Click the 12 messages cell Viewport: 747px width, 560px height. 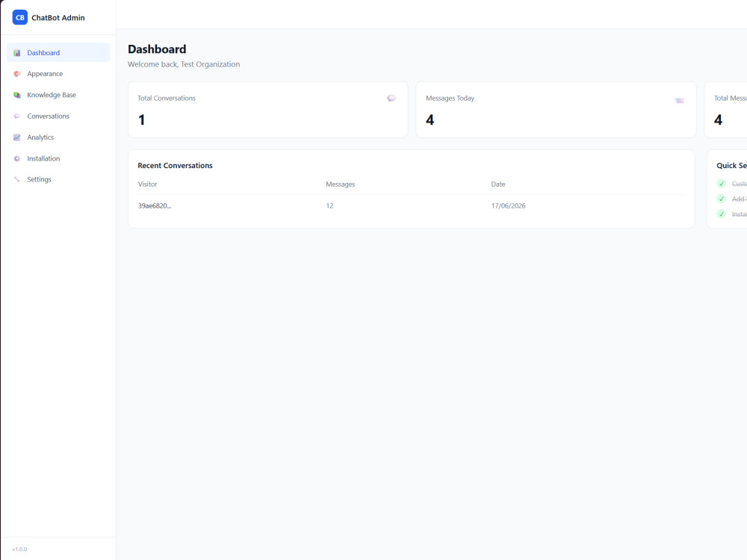(x=329, y=206)
